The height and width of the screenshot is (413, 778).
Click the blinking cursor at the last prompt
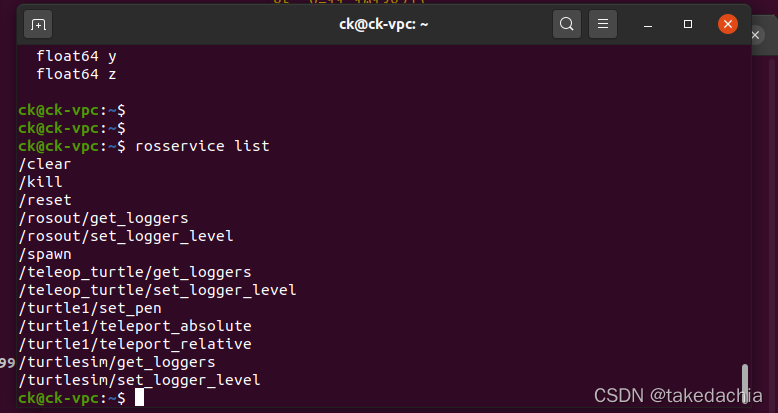coord(139,398)
